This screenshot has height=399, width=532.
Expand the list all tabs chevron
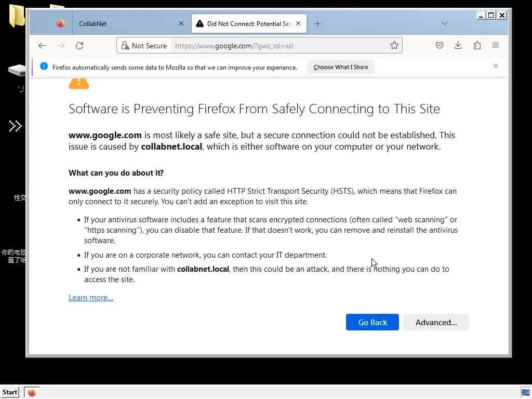point(444,23)
